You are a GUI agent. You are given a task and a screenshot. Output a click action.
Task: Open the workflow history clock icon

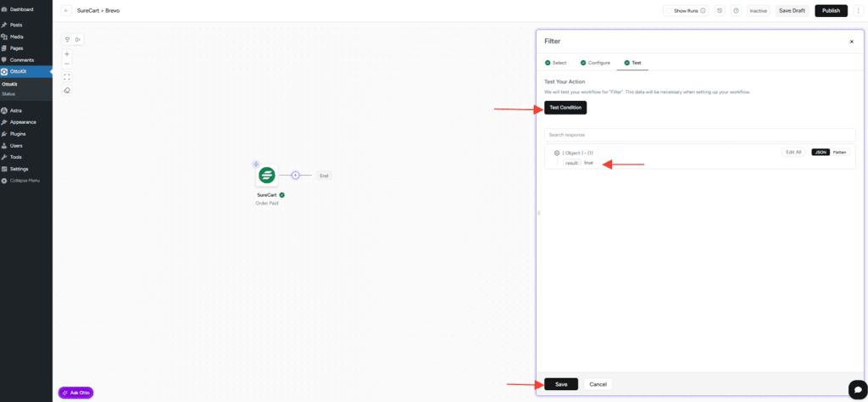720,11
